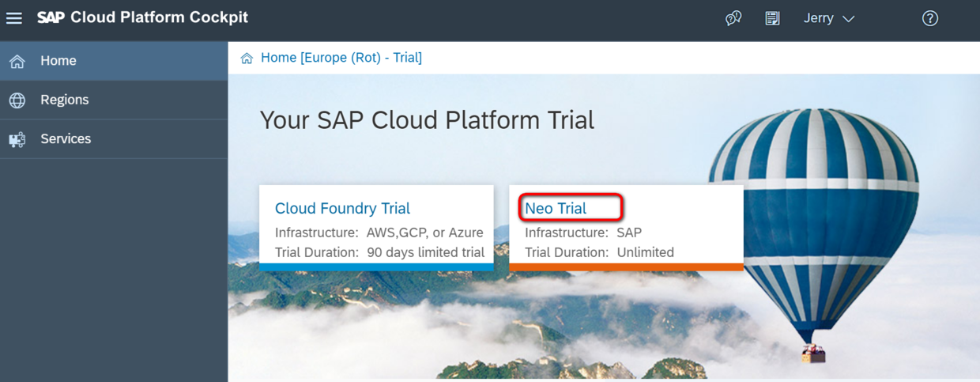Toggle the hamburger navigation menu
Screen dimensions: 980x382
[x=14, y=17]
